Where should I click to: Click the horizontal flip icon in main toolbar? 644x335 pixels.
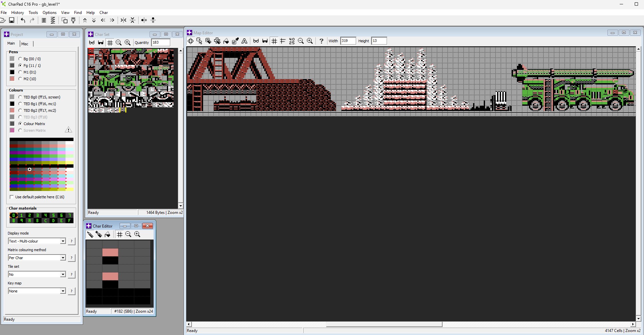(123, 20)
